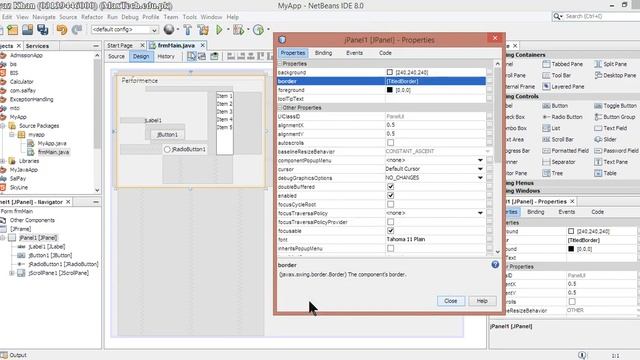Click the New Project toolbar icon
The height and width of the screenshot is (360, 640).
(12, 30)
